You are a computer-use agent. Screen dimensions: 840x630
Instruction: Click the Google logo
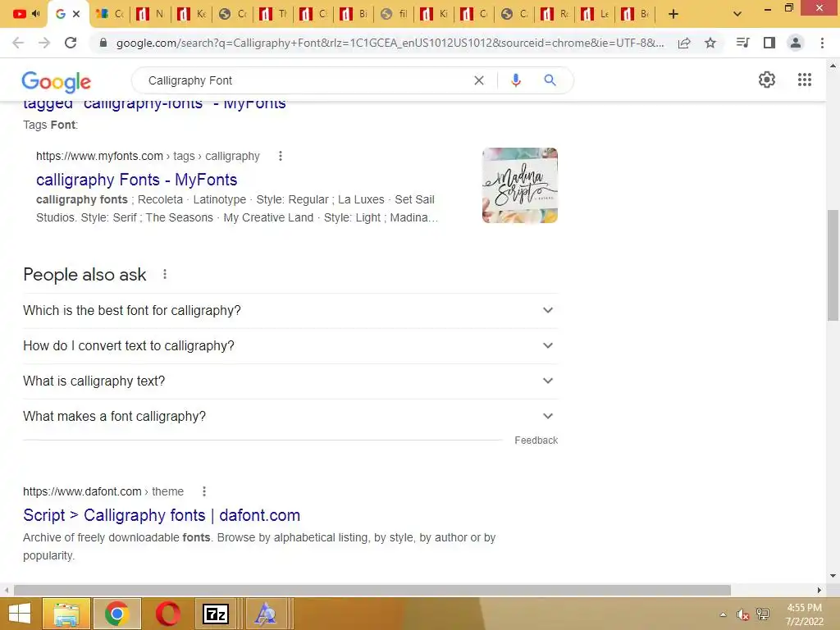coord(57,81)
